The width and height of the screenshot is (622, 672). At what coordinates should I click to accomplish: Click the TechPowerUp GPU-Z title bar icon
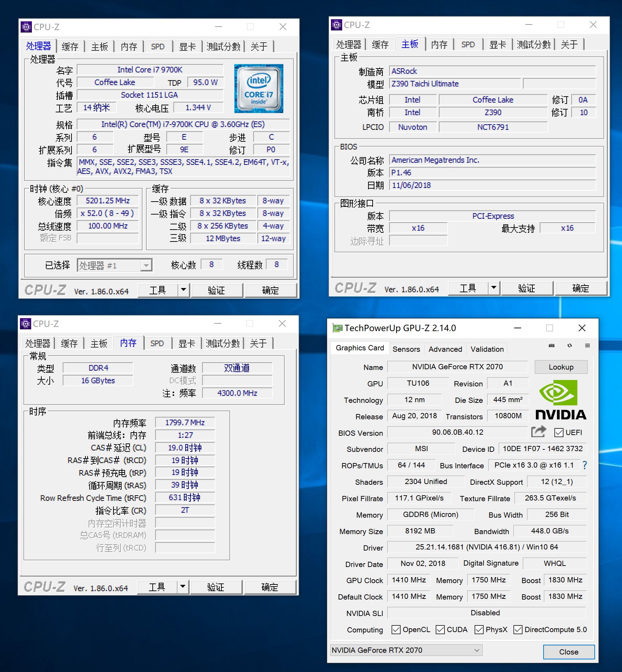pos(337,328)
